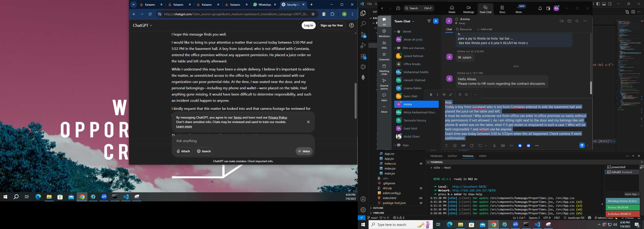The width and height of the screenshot is (644, 229).
Task: Search within Amina chat using magnifier icon
Action: pos(577,21)
